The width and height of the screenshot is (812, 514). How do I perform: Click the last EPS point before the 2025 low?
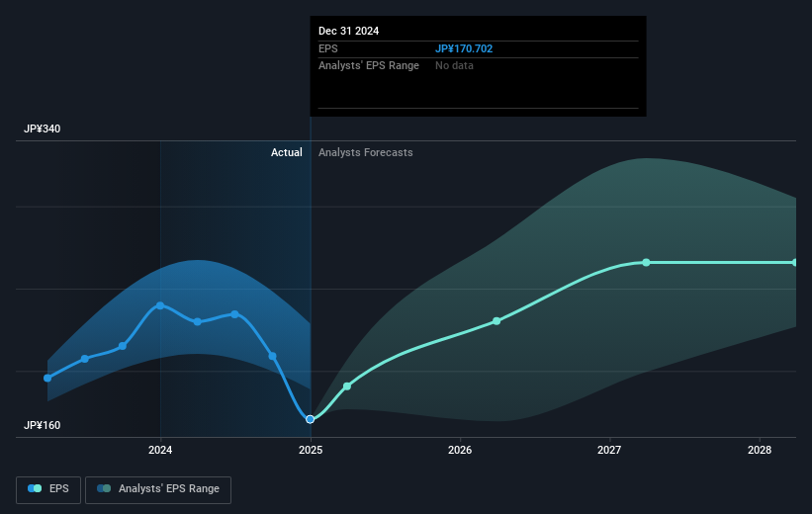[x=272, y=356]
